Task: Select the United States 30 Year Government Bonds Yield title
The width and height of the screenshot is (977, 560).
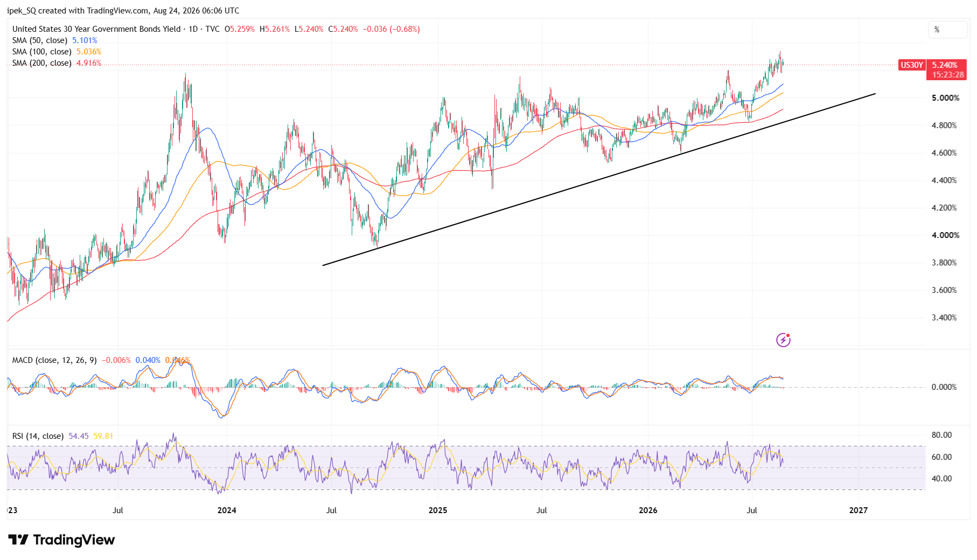Action: tap(96, 29)
